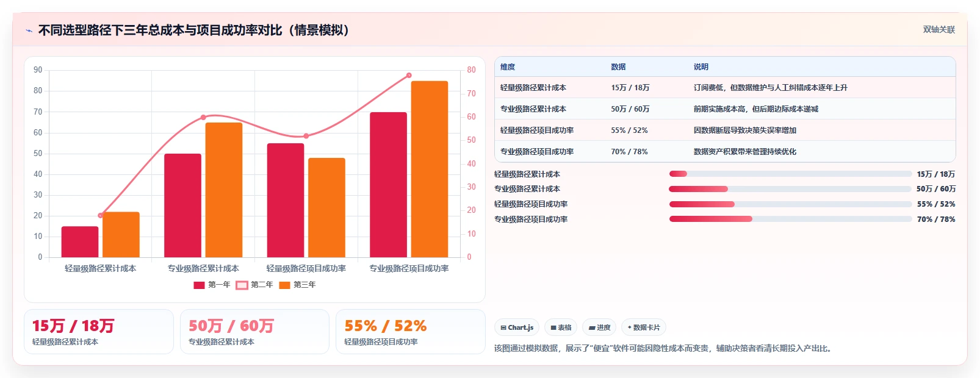Click first-year bar of 专业级路径累计成本
Screen dimensions: 980x378
(x=182, y=205)
